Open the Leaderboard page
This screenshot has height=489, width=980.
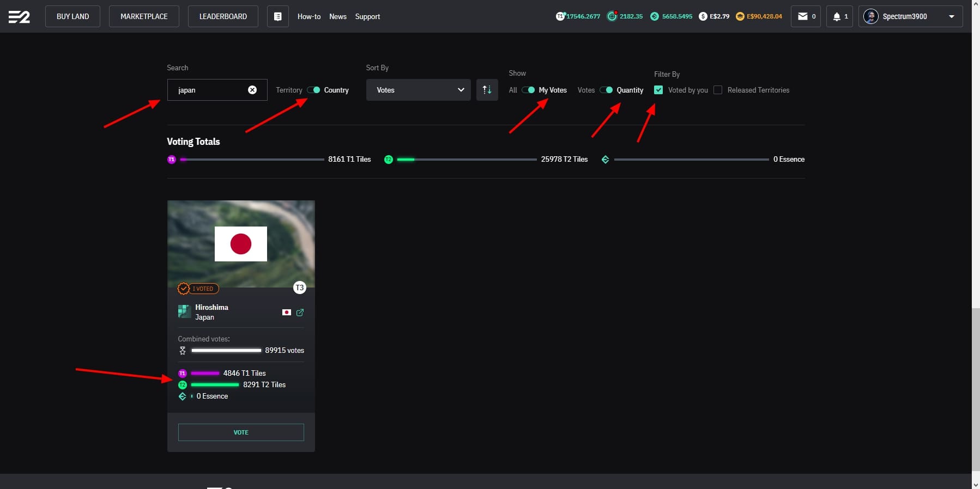[223, 16]
